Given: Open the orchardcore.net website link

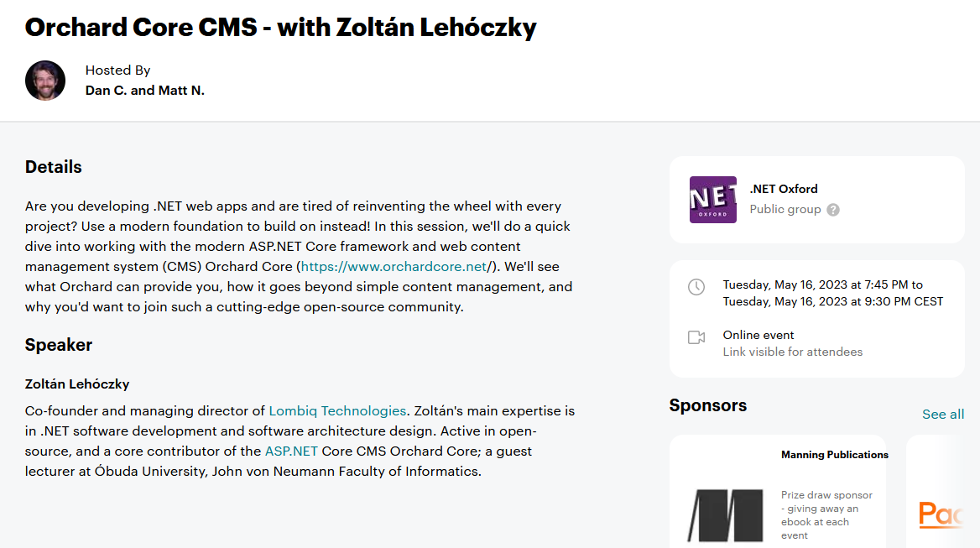Looking at the screenshot, I should [x=394, y=267].
